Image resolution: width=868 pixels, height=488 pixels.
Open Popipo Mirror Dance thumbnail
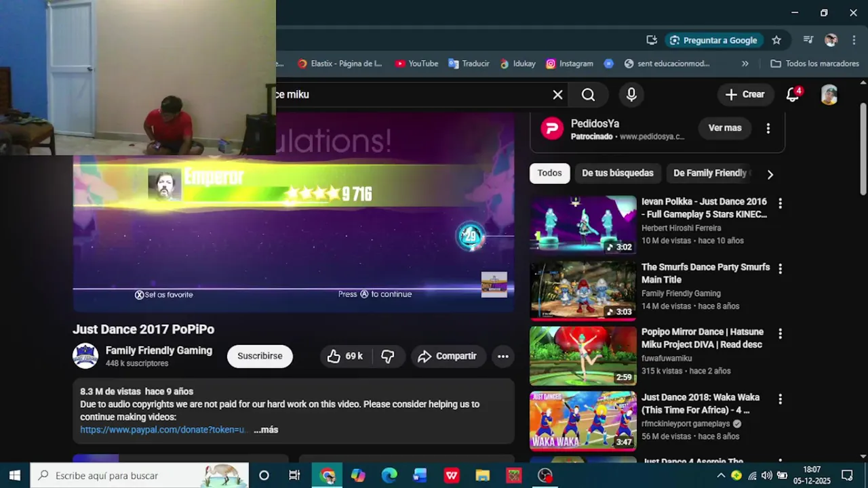(x=583, y=356)
